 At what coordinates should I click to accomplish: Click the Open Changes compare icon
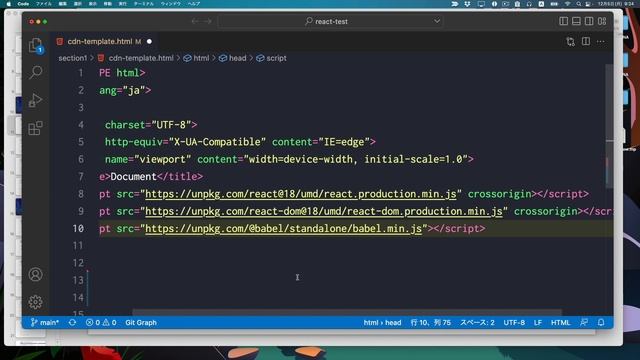[571, 42]
